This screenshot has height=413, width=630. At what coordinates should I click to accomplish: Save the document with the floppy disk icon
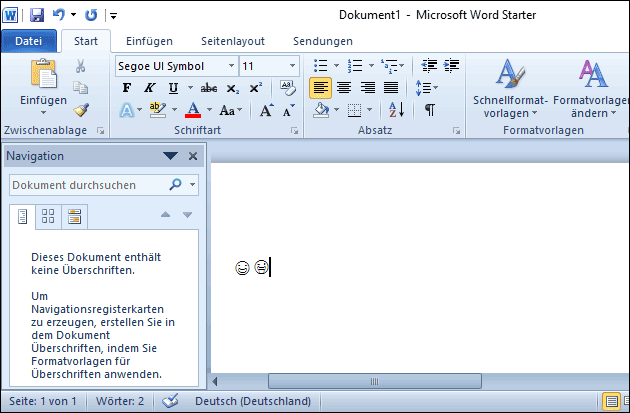pyautogui.click(x=37, y=15)
